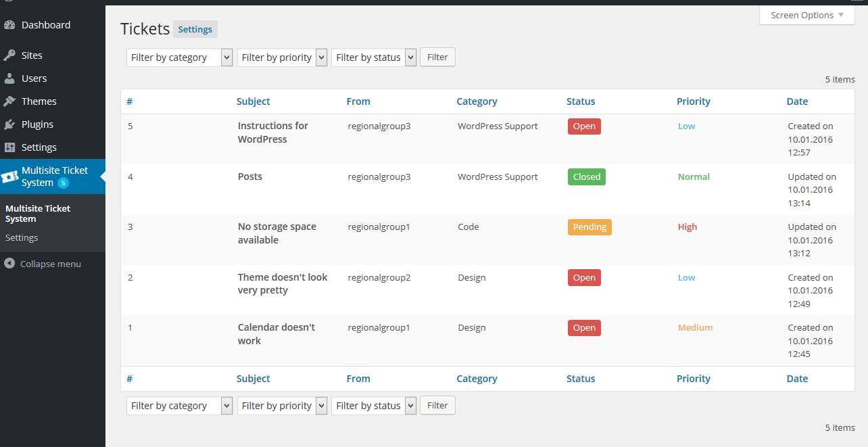Click the Settings button beside Tickets heading
The height and width of the screenshot is (447, 868).
click(x=195, y=29)
